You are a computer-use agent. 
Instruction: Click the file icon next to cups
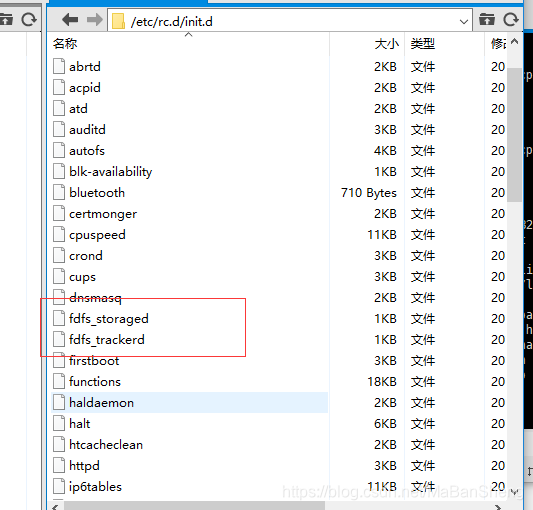(59, 276)
